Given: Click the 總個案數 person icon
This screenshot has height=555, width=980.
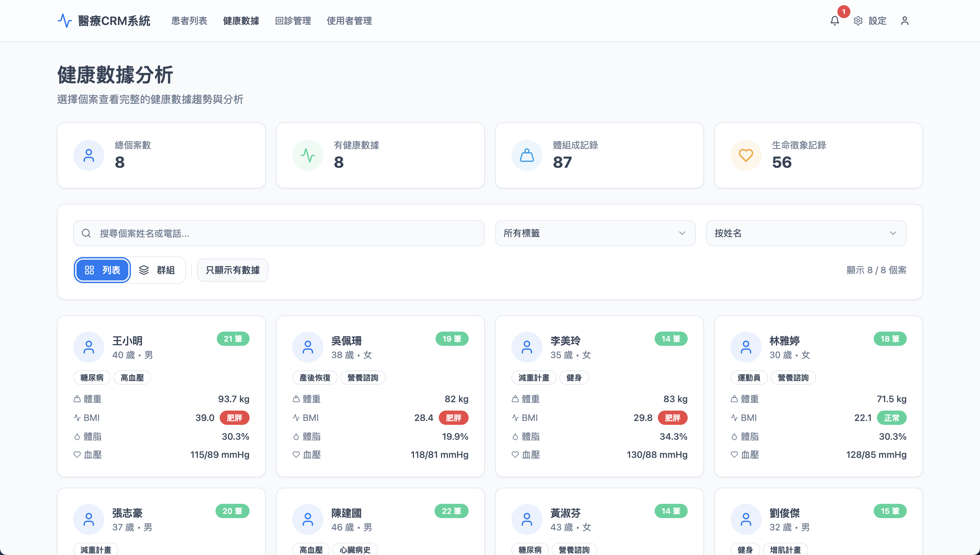Looking at the screenshot, I should pos(88,155).
